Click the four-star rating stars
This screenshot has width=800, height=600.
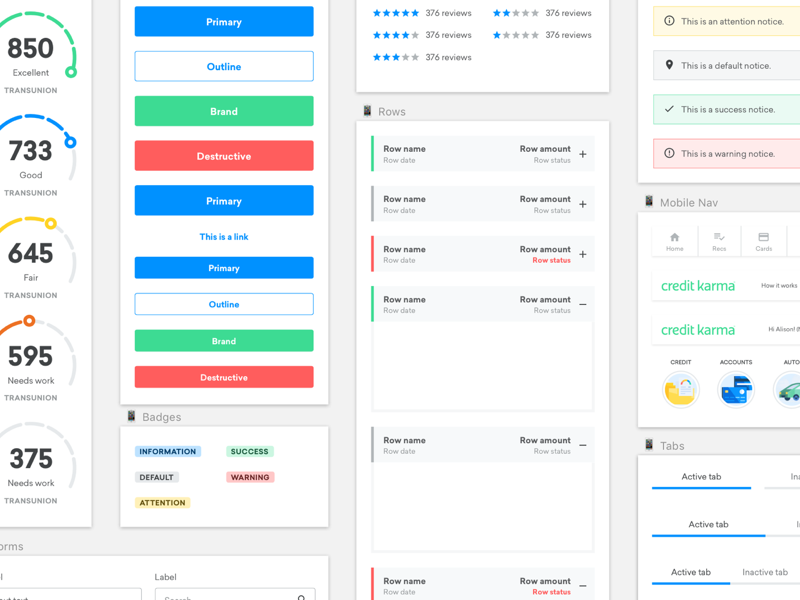click(x=395, y=35)
